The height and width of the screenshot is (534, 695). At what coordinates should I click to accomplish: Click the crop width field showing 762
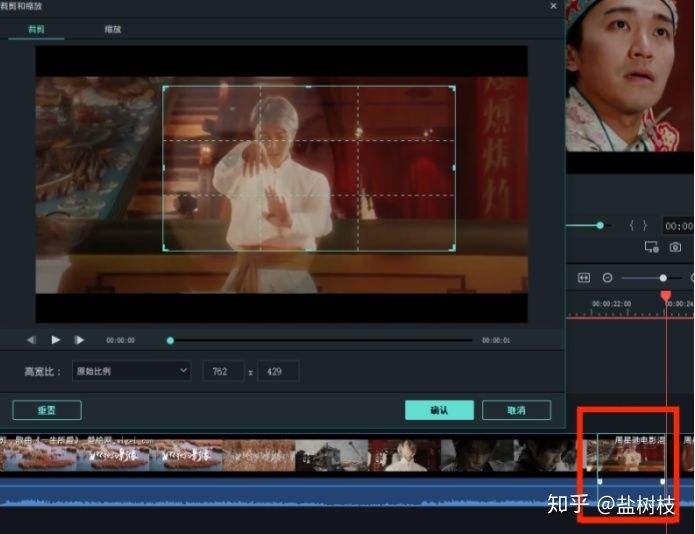point(223,371)
